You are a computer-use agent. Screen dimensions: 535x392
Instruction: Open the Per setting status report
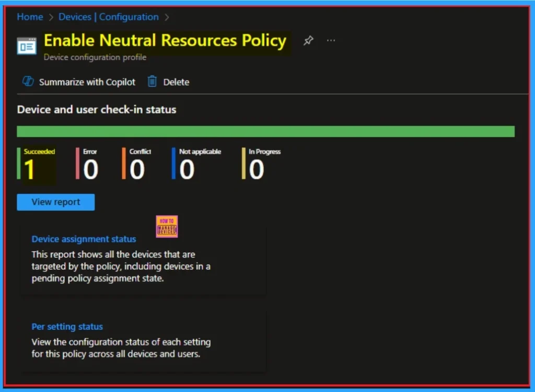(x=67, y=326)
